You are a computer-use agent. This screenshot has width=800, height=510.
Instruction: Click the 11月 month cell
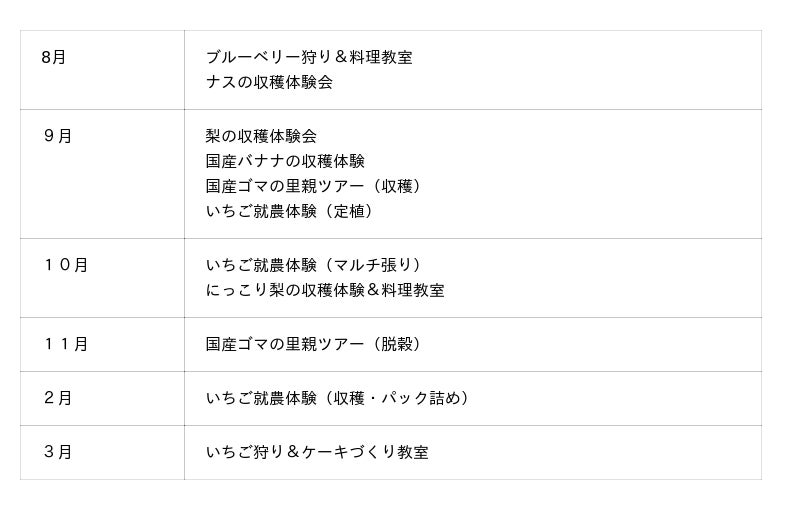tap(66, 344)
